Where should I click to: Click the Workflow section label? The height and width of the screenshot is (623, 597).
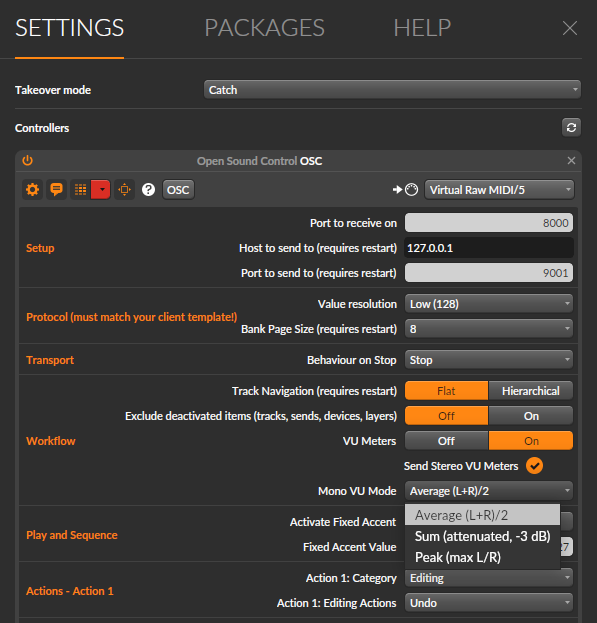pyautogui.click(x=50, y=441)
